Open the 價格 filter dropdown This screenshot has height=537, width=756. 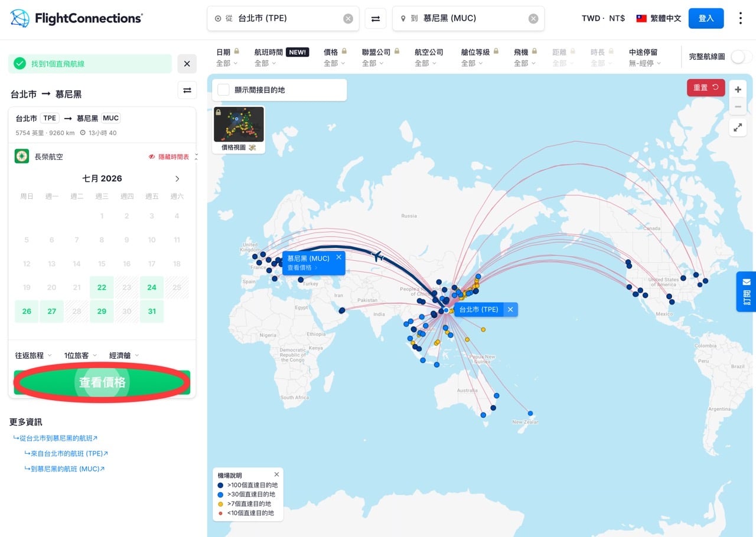[x=335, y=57]
